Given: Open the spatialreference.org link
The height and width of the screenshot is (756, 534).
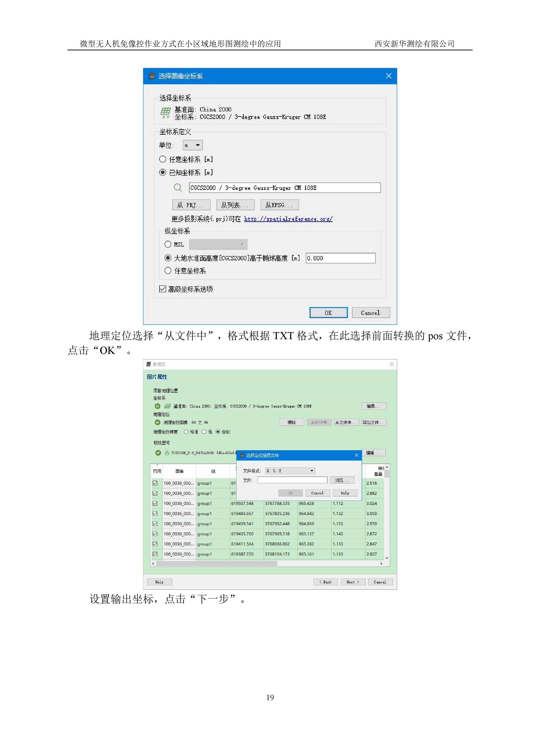Looking at the screenshot, I should tap(288, 219).
